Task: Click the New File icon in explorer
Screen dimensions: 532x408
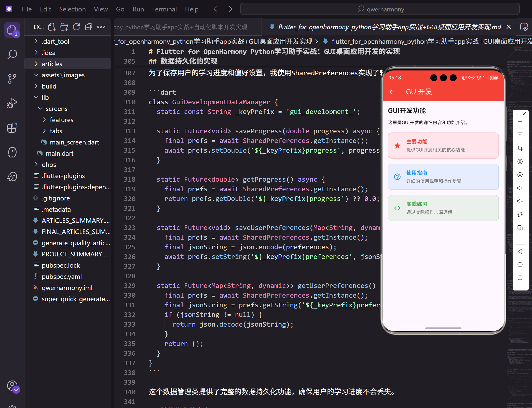Action: 52,27
